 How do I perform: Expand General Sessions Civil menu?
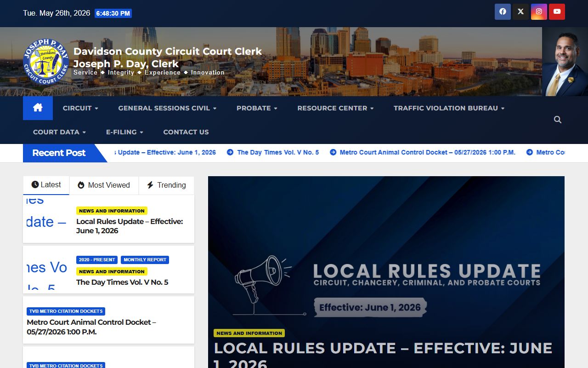pos(167,108)
